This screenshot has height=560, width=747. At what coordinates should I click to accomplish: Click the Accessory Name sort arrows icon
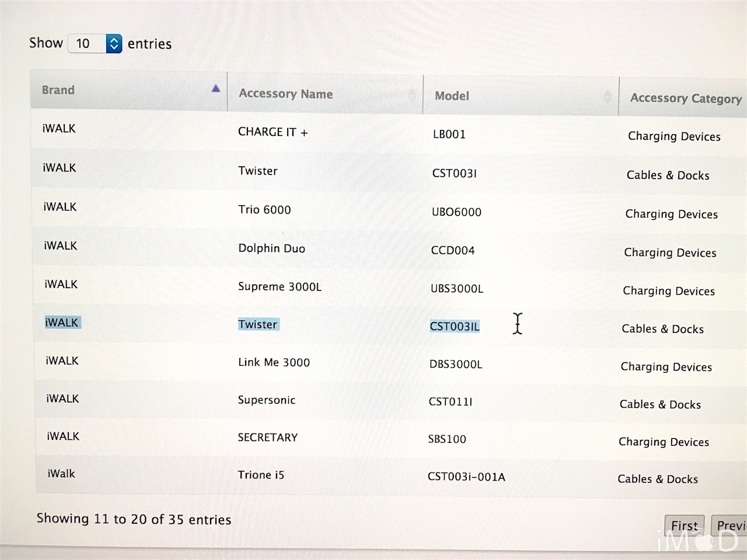coord(412,94)
